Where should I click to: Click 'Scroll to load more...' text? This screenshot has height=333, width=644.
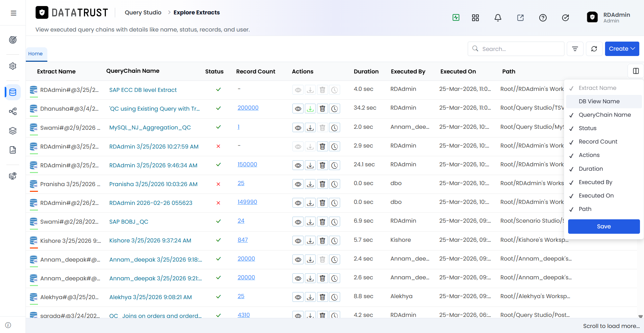point(611,326)
